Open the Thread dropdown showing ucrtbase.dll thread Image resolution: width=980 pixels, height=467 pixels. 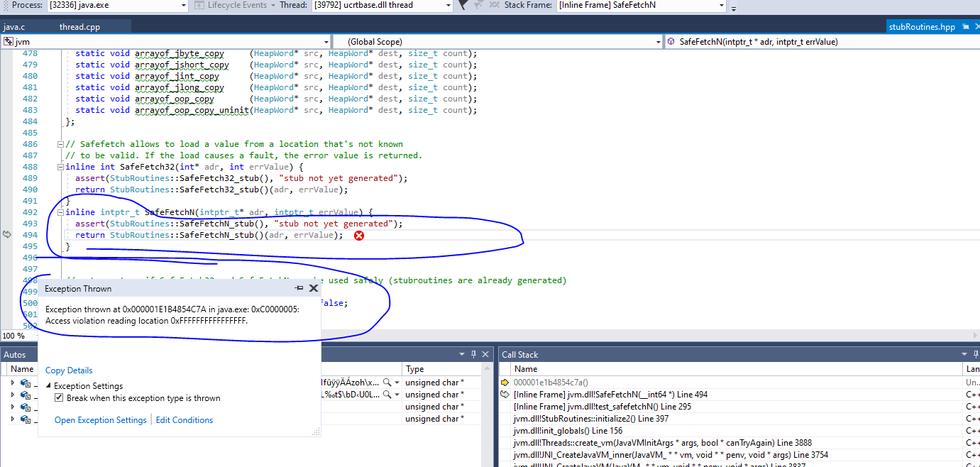pos(382,5)
